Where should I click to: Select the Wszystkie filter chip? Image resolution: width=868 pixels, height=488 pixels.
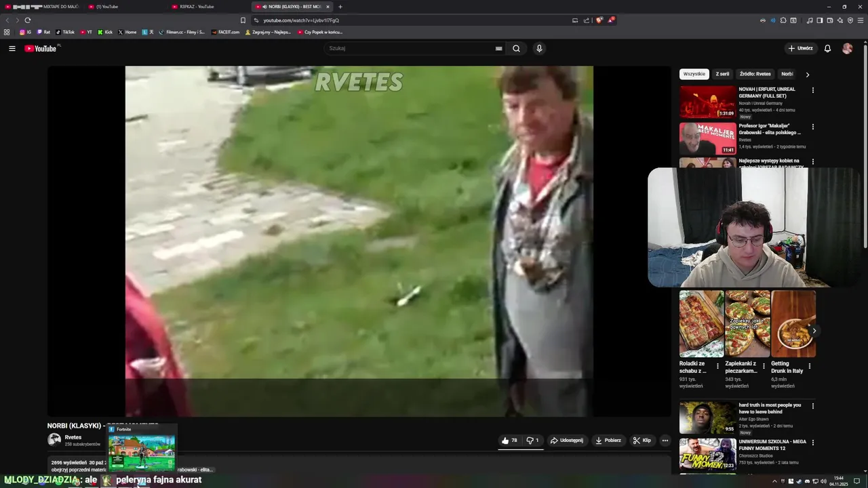[694, 74]
